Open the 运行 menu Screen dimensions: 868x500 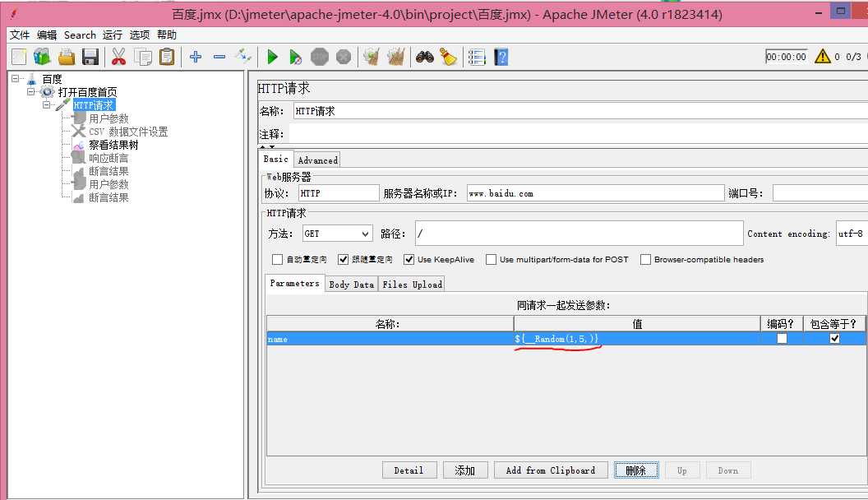(113, 35)
